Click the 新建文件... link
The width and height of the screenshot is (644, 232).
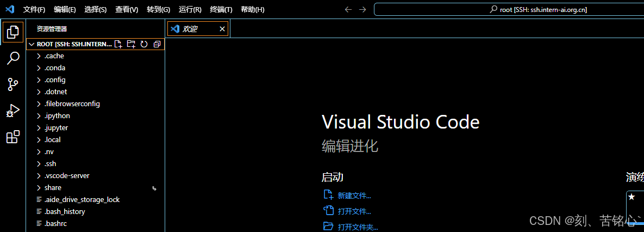(354, 196)
